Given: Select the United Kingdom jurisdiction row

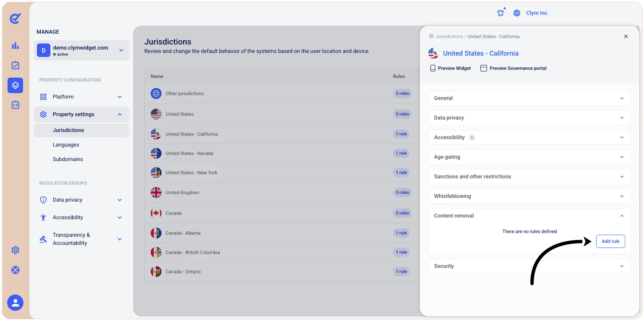Looking at the screenshot, I should [282, 193].
